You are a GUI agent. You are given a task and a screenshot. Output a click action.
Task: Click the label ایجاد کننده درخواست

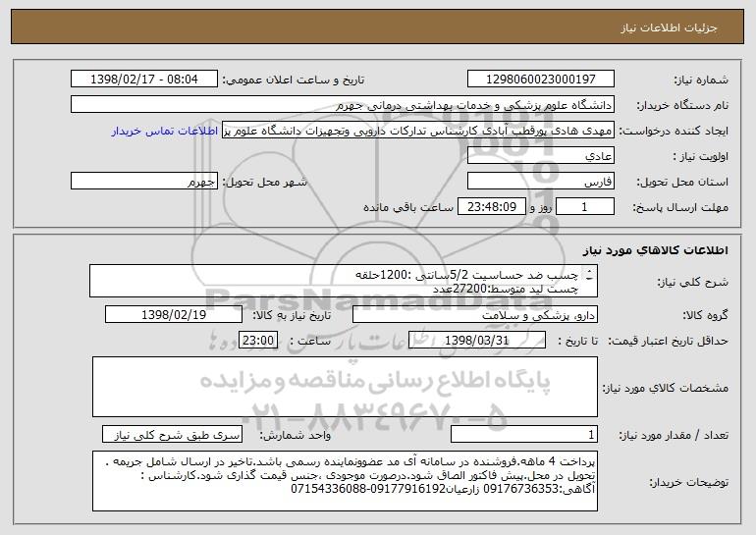click(x=674, y=131)
